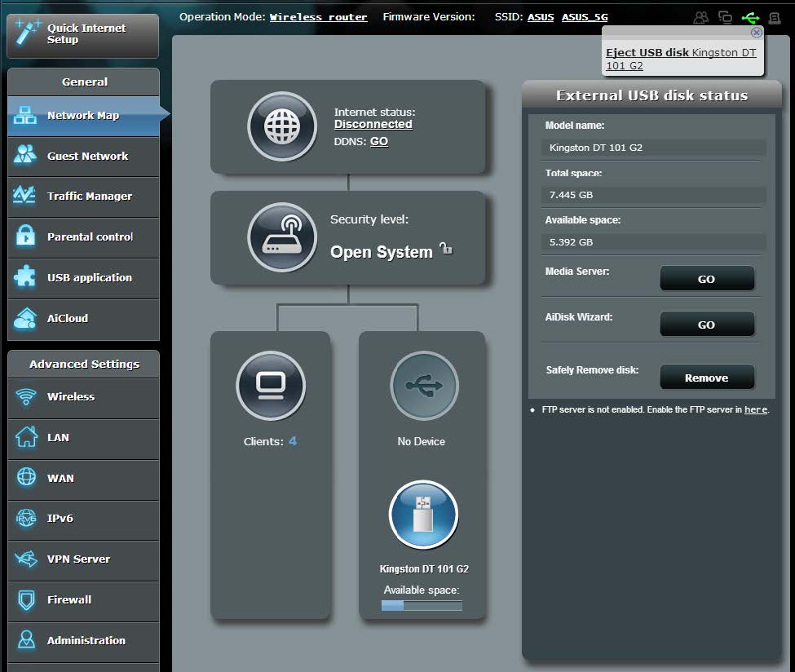
Task: Click the AiCloud cloud icon
Action: pyautogui.click(x=25, y=319)
